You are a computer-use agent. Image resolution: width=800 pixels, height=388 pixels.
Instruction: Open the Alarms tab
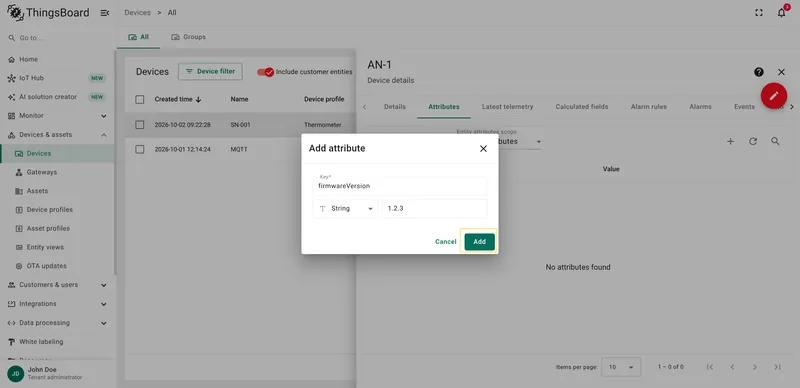point(701,107)
